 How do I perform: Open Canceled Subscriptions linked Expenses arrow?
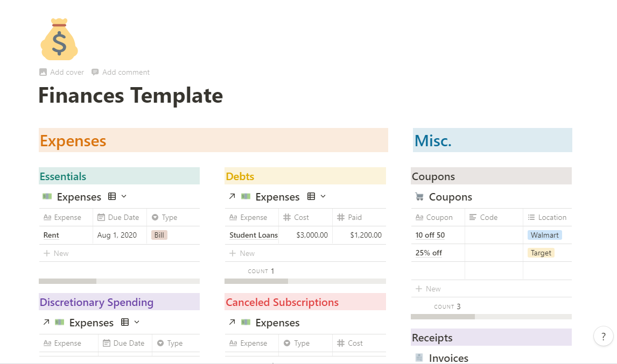[232, 322]
